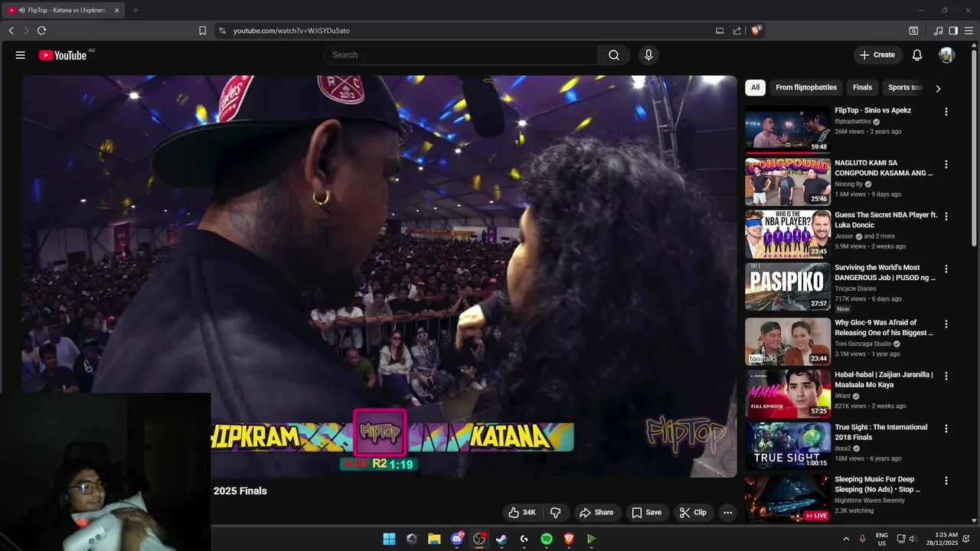Reload the page
Screen dimensions: 980x551
(x=41, y=31)
